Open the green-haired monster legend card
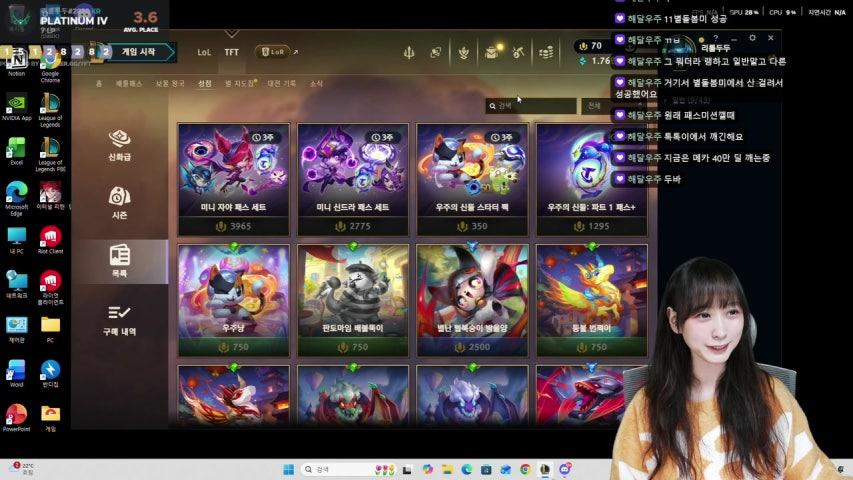 (353, 396)
